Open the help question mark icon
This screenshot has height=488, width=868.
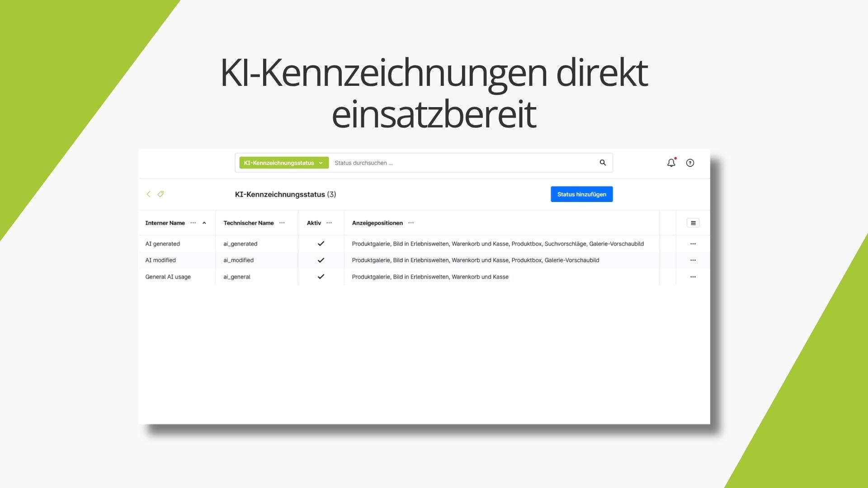[x=690, y=163]
